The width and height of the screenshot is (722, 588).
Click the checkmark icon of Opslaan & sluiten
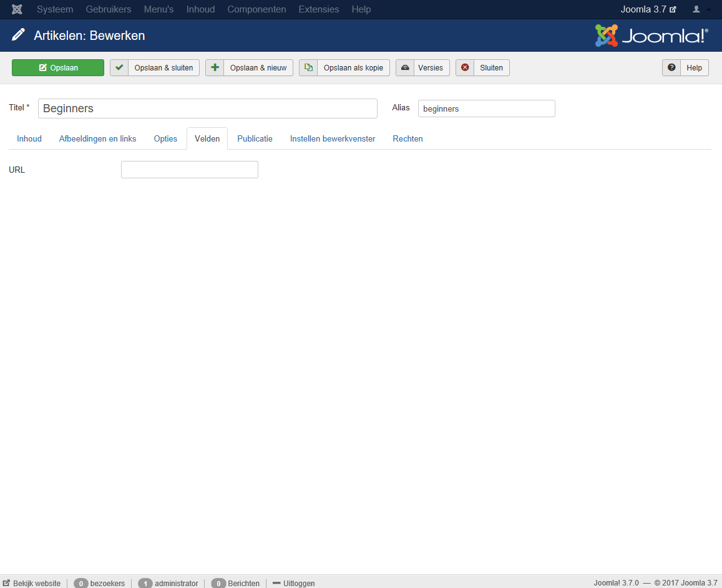(120, 68)
